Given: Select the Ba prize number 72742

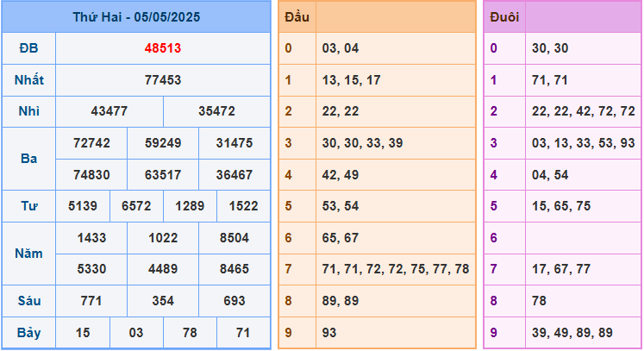Looking at the screenshot, I should pyautogui.click(x=91, y=143).
